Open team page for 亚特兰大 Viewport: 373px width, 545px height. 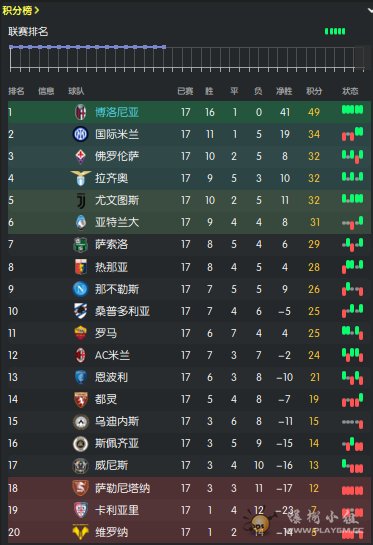(117, 222)
